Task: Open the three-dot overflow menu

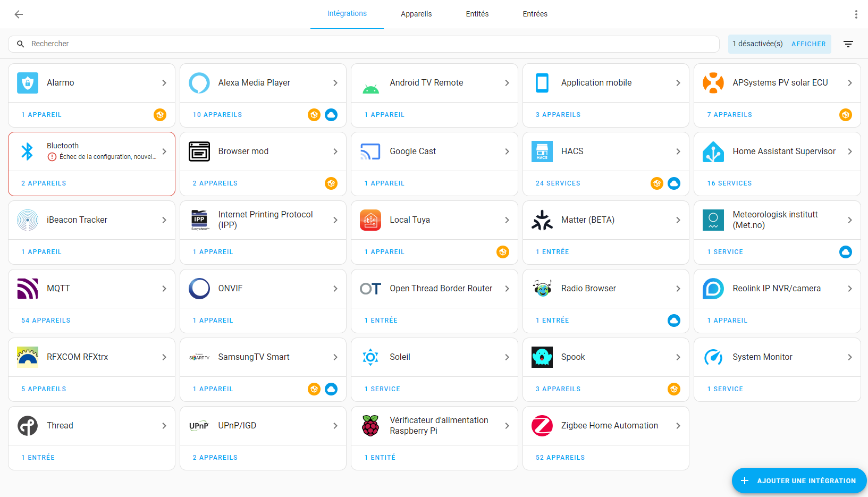Action: pos(856,14)
